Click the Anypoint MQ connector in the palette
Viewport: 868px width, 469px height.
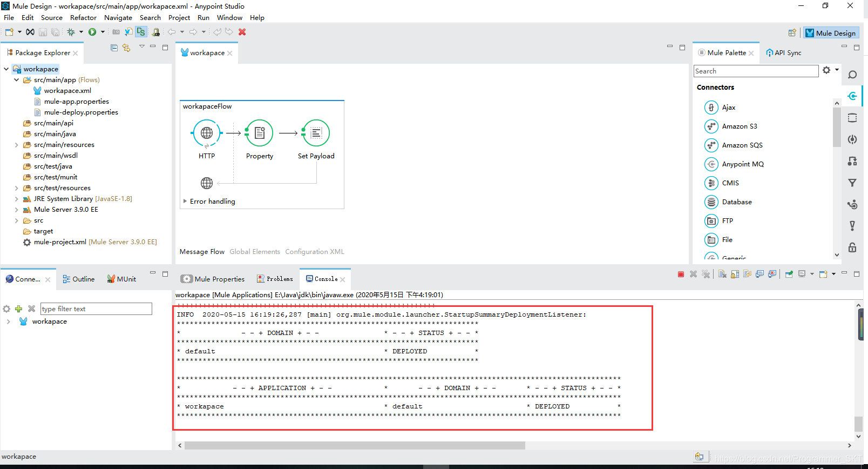[734, 164]
